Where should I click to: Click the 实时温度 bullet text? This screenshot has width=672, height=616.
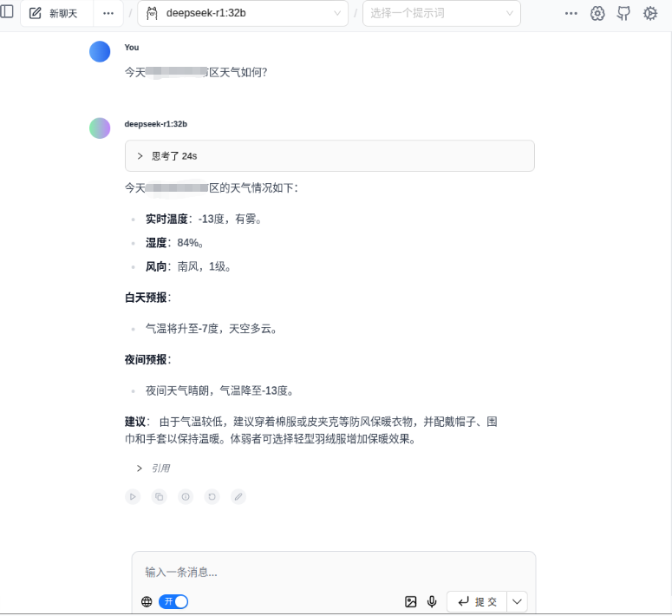pos(204,219)
